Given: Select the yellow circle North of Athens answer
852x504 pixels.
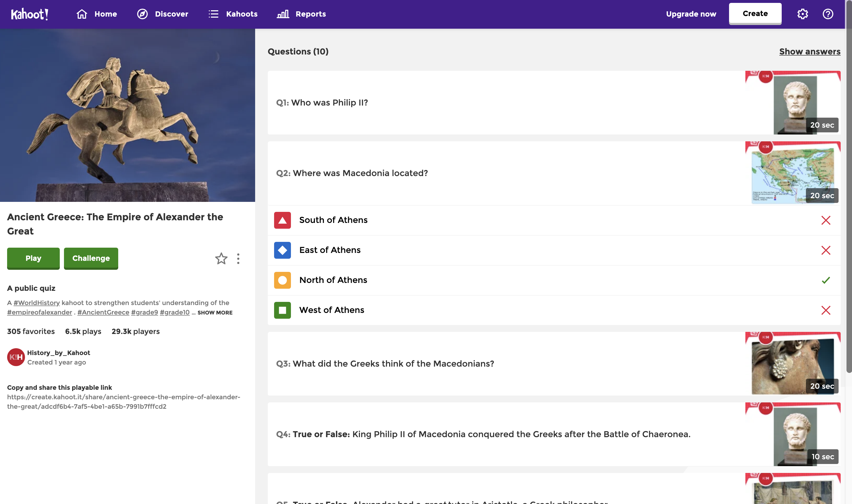Looking at the screenshot, I should [282, 280].
